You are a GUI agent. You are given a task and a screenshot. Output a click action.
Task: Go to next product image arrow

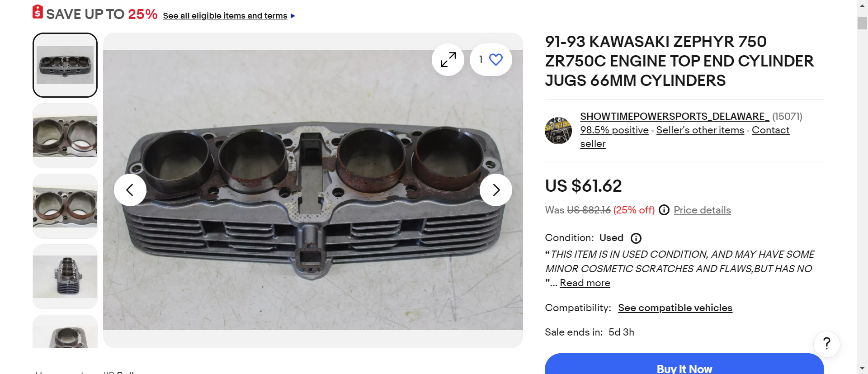[x=495, y=190]
